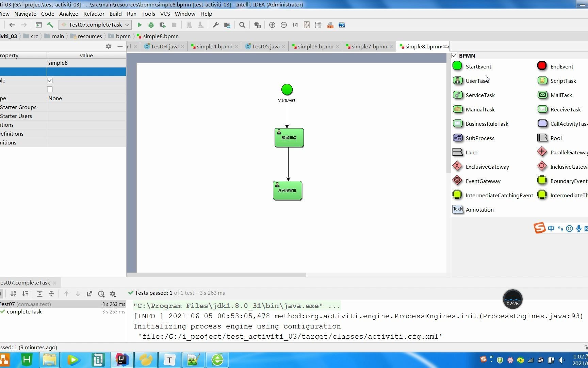The image size is (588, 368).
Task: Open IntelliJ IDEA from the taskbar
Action: point(122,360)
